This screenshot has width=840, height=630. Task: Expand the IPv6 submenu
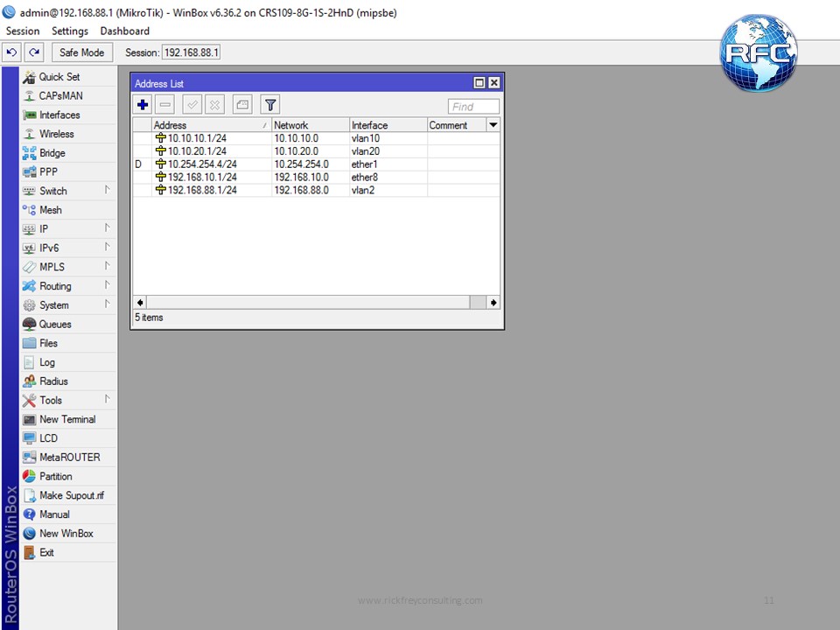[x=68, y=248]
